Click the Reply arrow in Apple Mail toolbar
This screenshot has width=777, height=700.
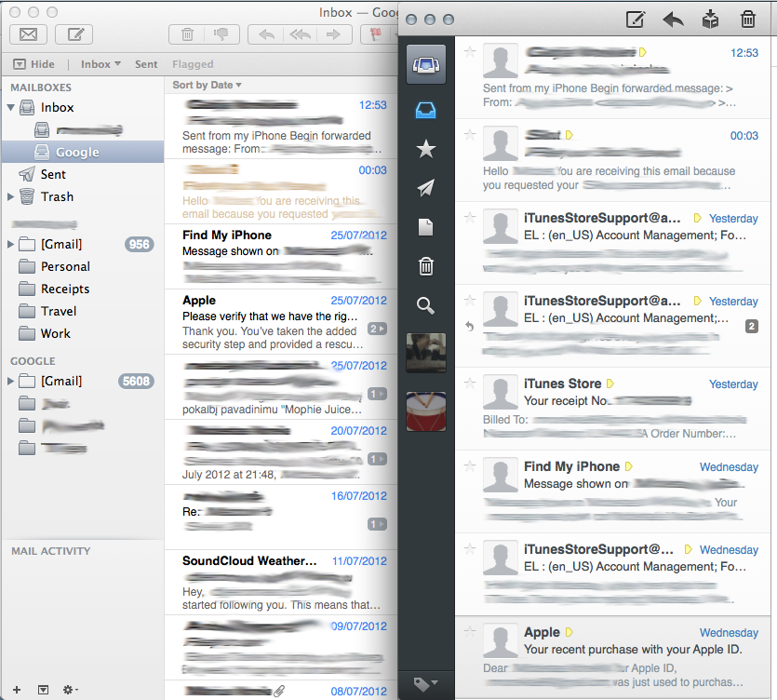(266, 34)
